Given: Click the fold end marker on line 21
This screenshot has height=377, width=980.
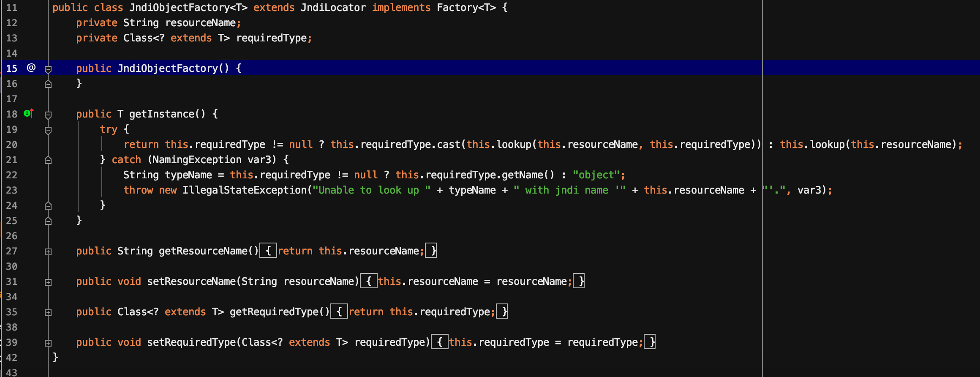Looking at the screenshot, I should click(x=48, y=160).
